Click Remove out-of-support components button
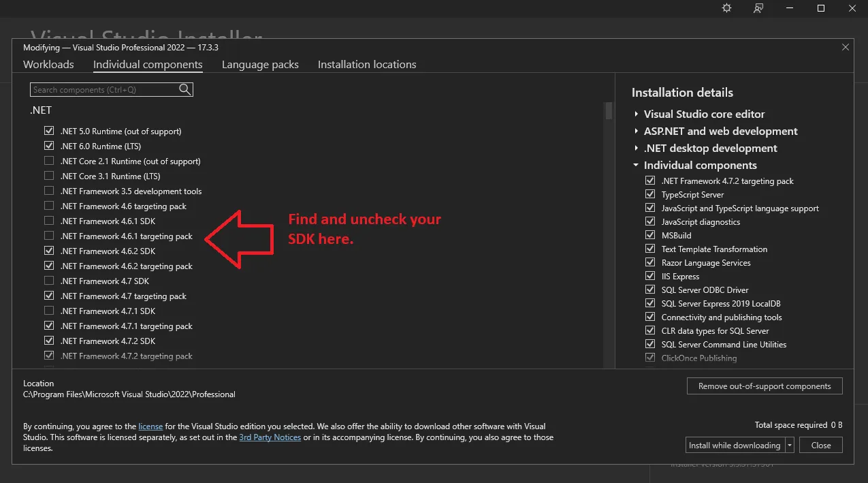The width and height of the screenshot is (868, 483). tap(765, 386)
